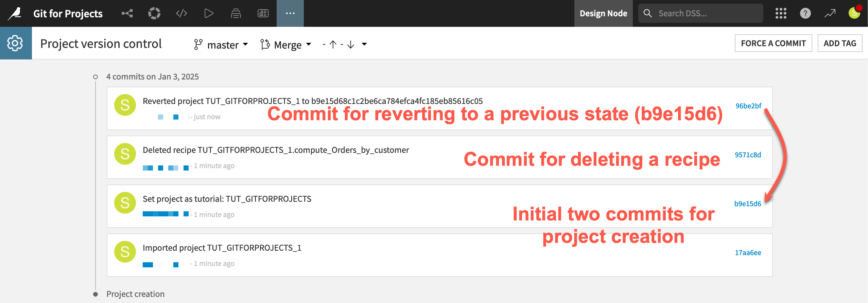The image size is (868, 303).
Task: Open commit hash 9571c8d
Action: tap(748, 155)
